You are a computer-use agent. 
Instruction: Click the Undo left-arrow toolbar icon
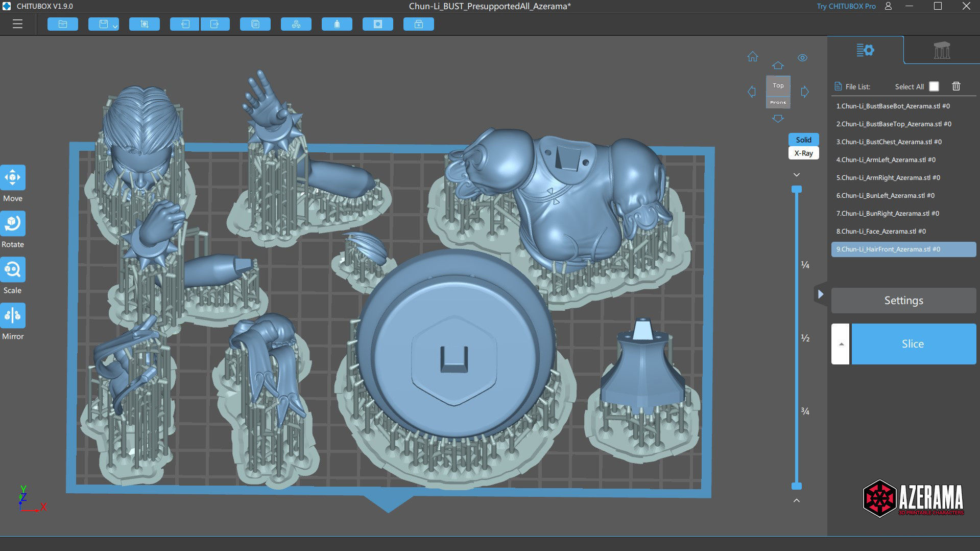185,24
